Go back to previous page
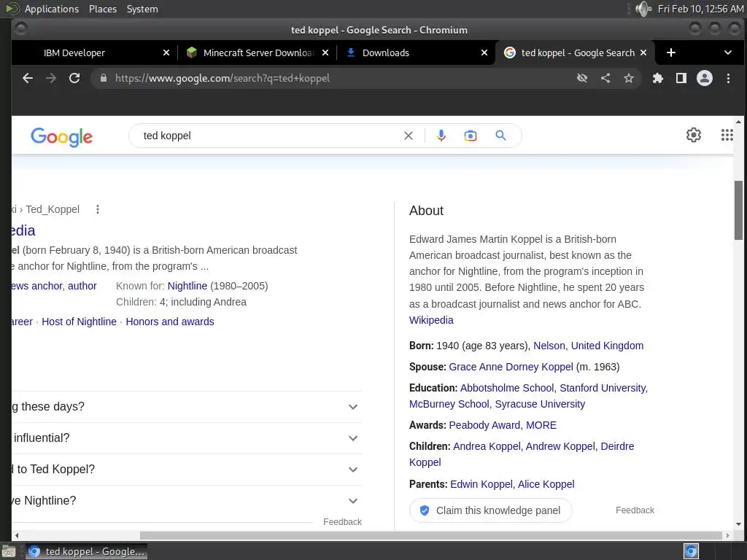Screen dimensions: 747x560 (x=28, y=78)
